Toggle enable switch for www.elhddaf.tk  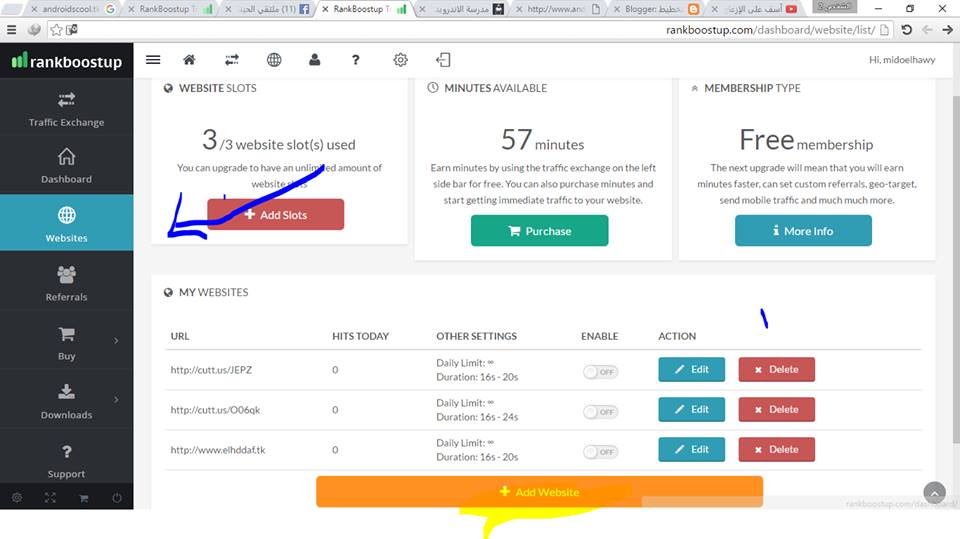pyautogui.click(x=600, y=452)
